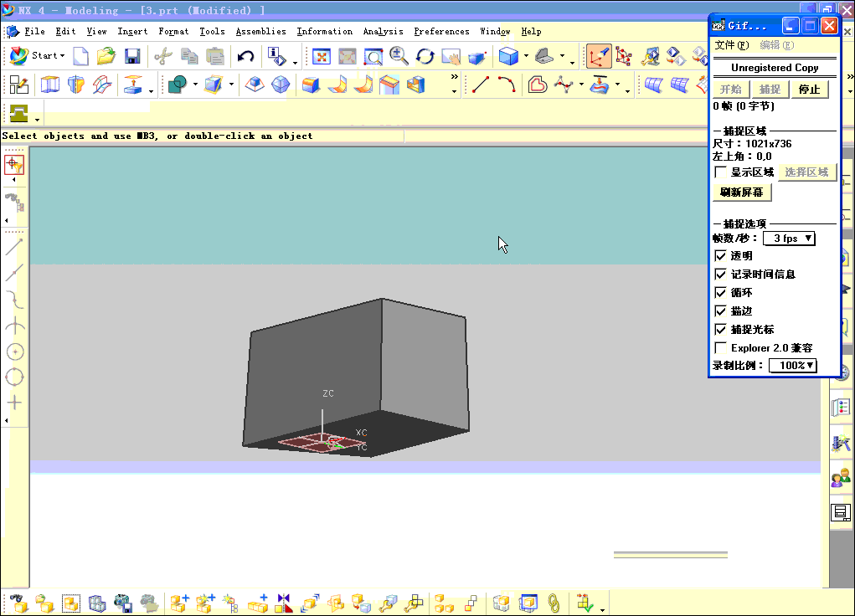Click the chain link icon in bottom toolbar
The image size is (855, 616).
tap(554, 603)
